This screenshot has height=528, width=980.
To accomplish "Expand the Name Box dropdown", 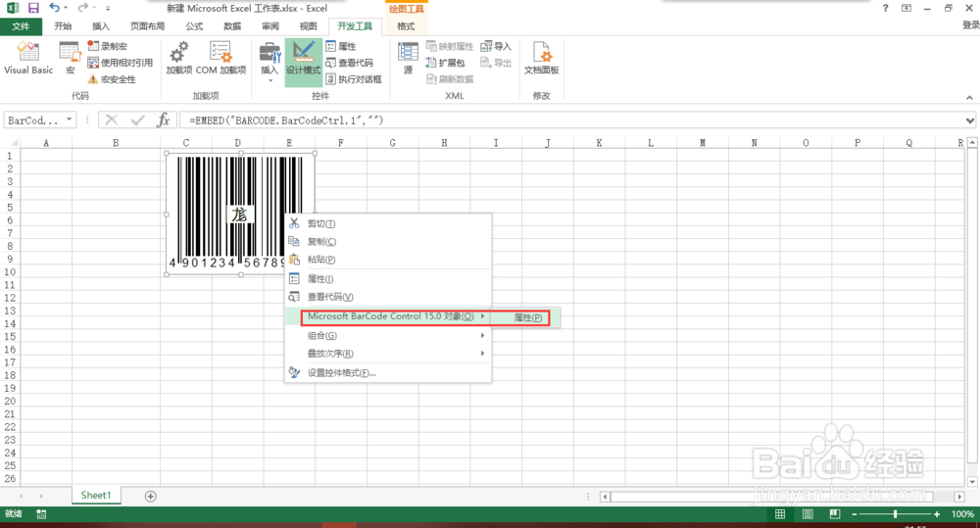I will point(69,120).
